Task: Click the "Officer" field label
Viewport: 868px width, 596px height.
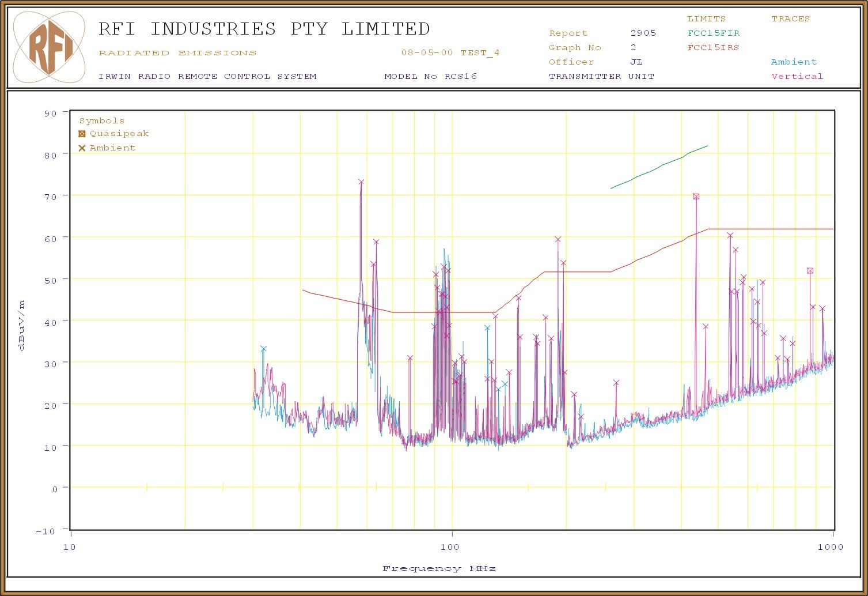Action: 571,62
